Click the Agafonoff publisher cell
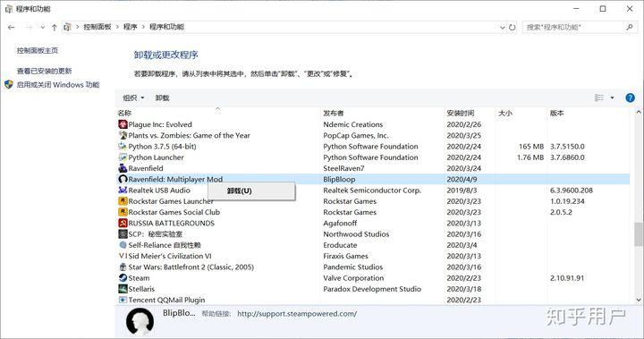Image resolution: width=644 pixels, height=339 pixels. tap(340, 223)
